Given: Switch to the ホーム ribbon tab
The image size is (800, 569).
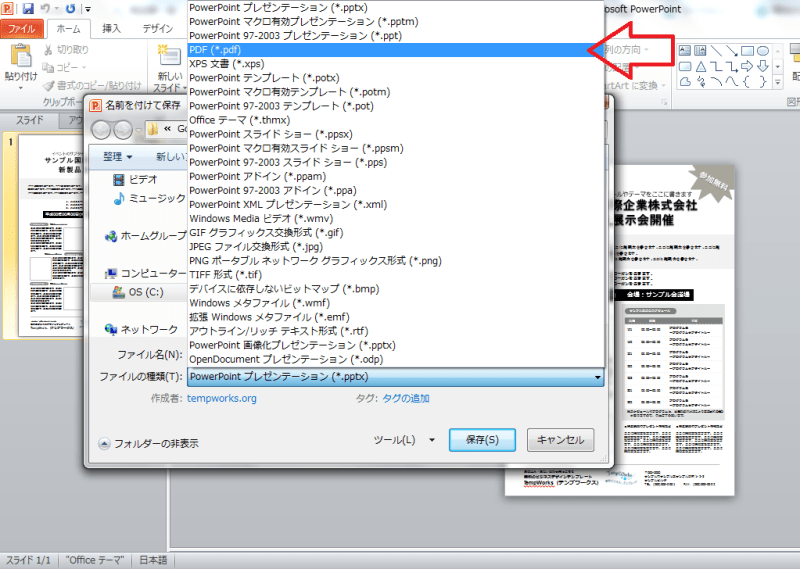Looking at the screenshot, I should [x=68, y=29].
